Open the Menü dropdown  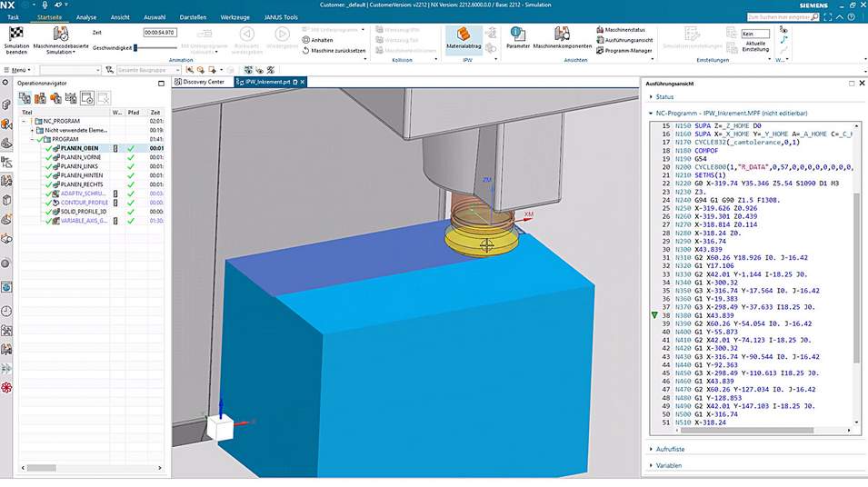tap(17, 70)
